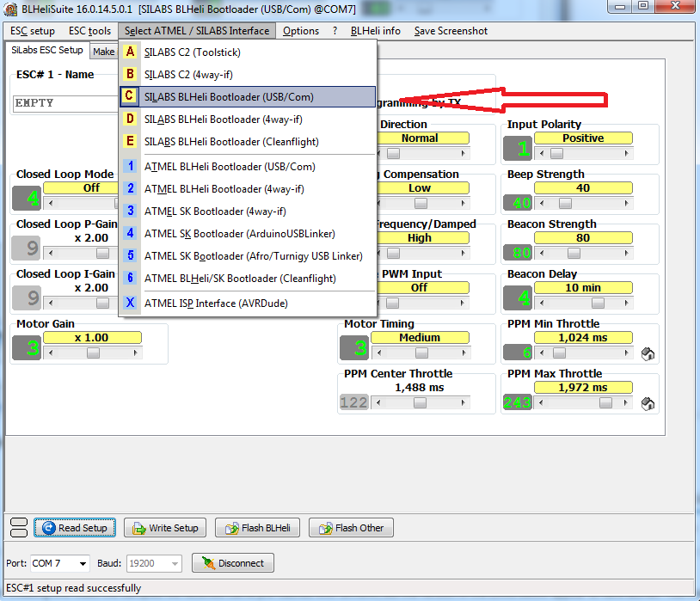Select ATMEL SK Bootloader (Afro/Turnigy USB Linker)
Screen dimensions: 700x601
(x=254, y=255)
